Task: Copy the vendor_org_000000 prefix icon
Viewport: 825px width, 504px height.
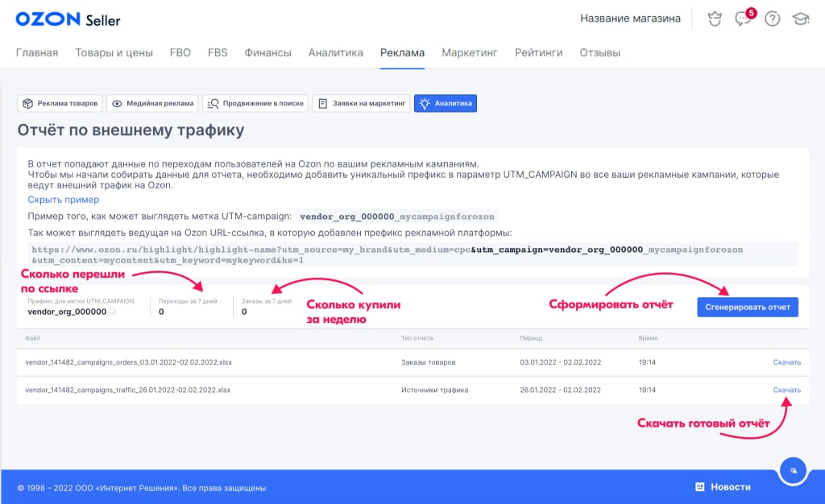Action: pyautogui.click(x=112, y=312)
